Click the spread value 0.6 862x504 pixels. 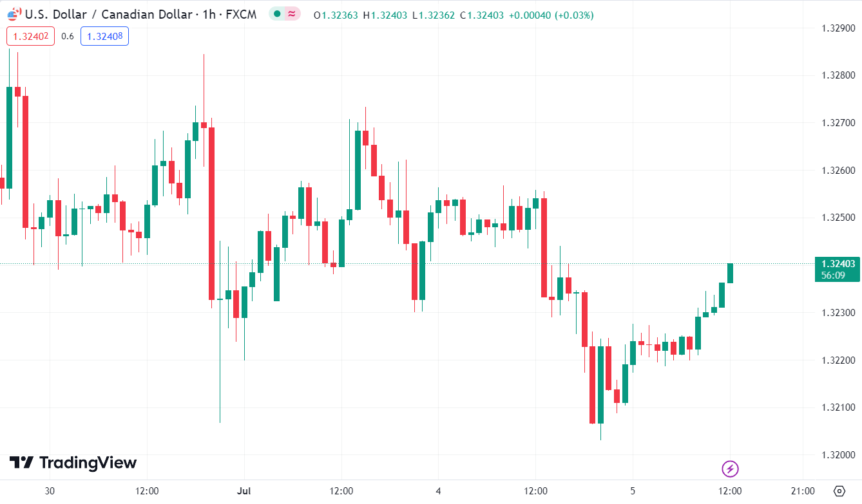pos(68,37)
